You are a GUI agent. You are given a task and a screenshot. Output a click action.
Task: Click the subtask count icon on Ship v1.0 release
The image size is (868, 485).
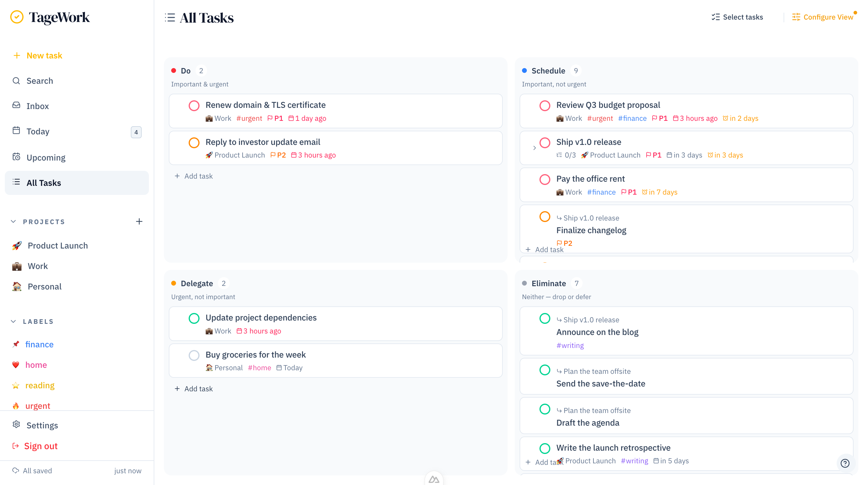point(559,155)
